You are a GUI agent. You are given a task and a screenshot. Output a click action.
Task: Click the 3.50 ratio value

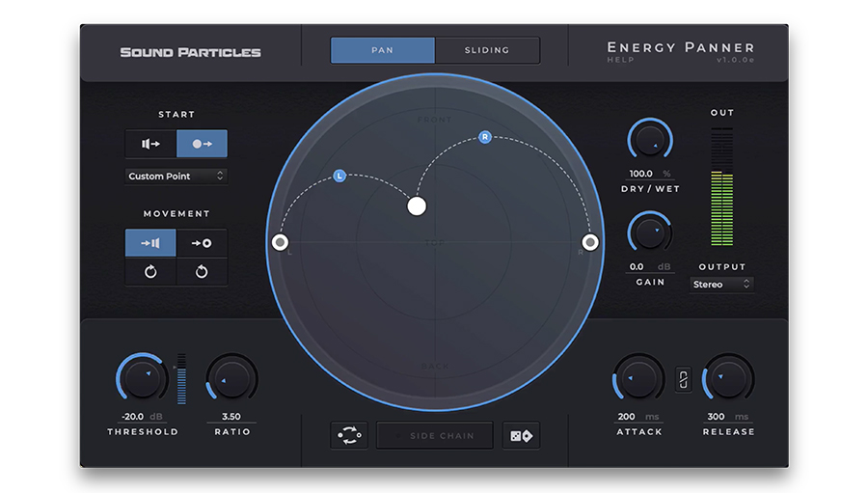[x=231, y=416]
